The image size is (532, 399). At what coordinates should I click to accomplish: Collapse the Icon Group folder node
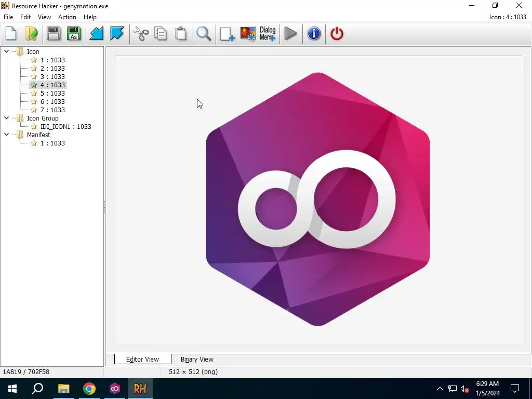(6, 118)
